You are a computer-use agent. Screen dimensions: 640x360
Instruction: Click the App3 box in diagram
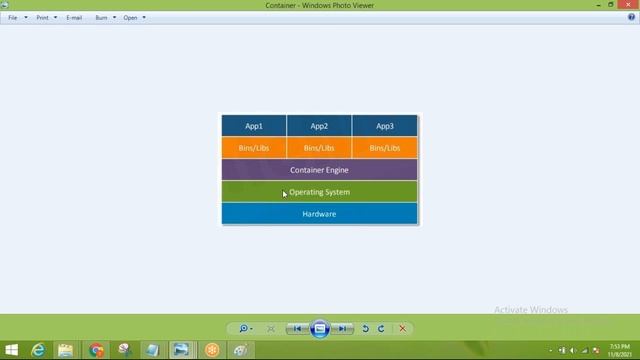coord(385,126)
